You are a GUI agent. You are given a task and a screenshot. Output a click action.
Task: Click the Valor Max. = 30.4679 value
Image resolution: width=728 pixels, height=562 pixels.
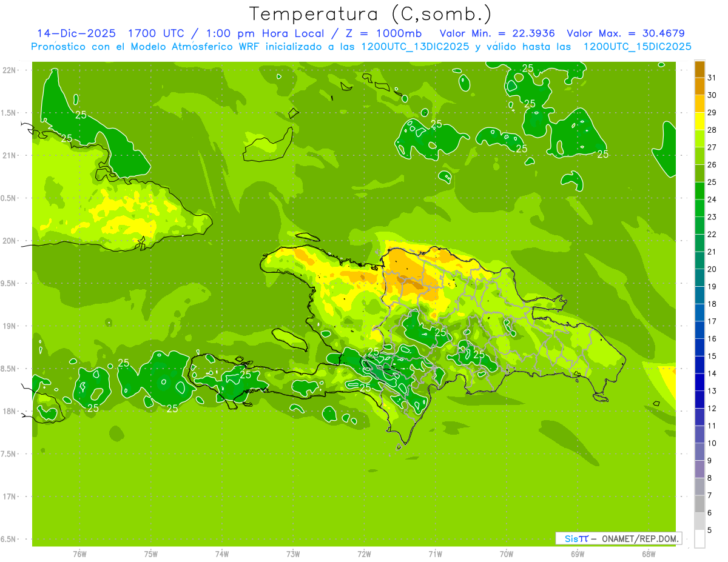coord(625,33)
